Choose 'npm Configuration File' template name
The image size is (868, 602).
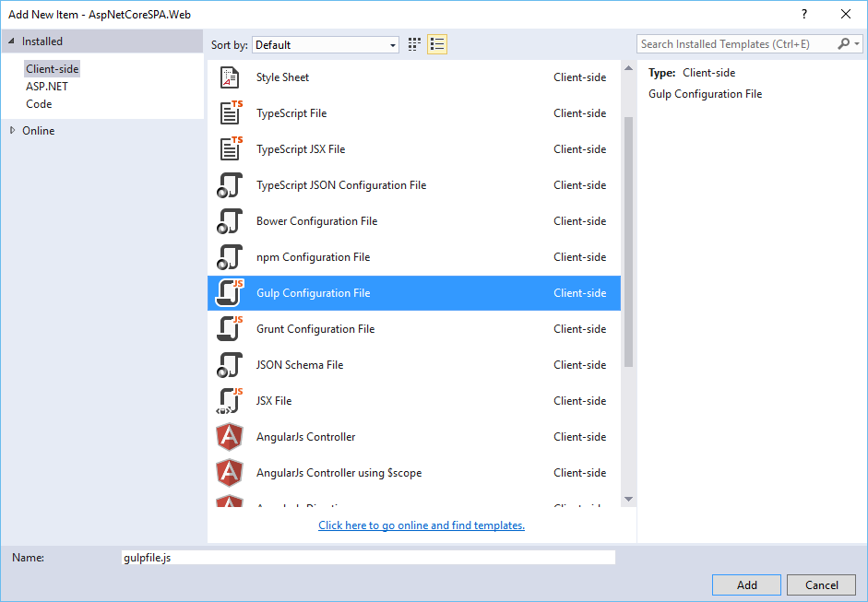click(313, 257)
